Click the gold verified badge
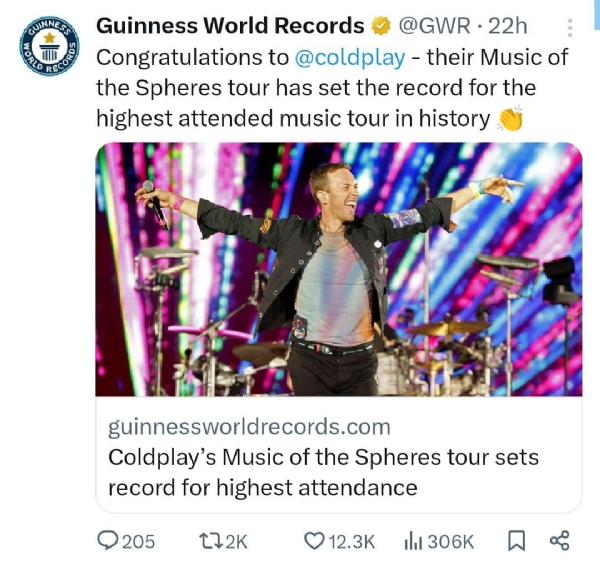Viewport: 600px width, 562px height. 380,26
